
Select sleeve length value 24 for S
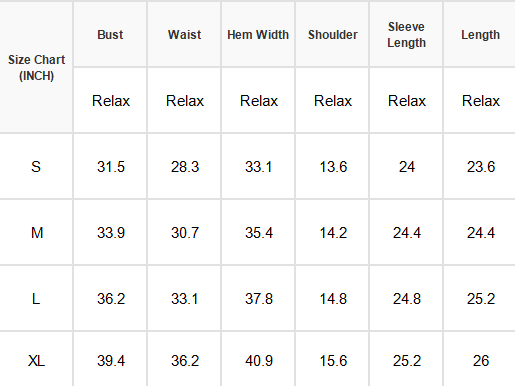coord(407,166)
